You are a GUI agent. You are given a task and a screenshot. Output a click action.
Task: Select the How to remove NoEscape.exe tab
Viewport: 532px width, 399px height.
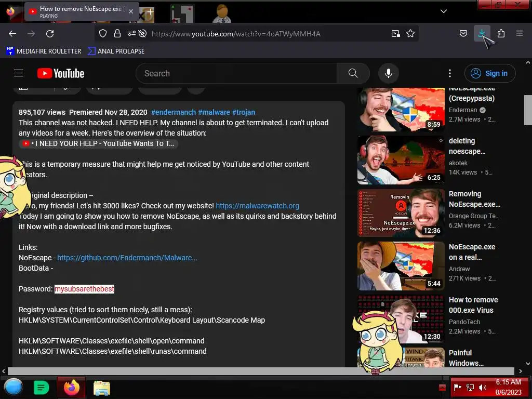[x=81, y=11]
